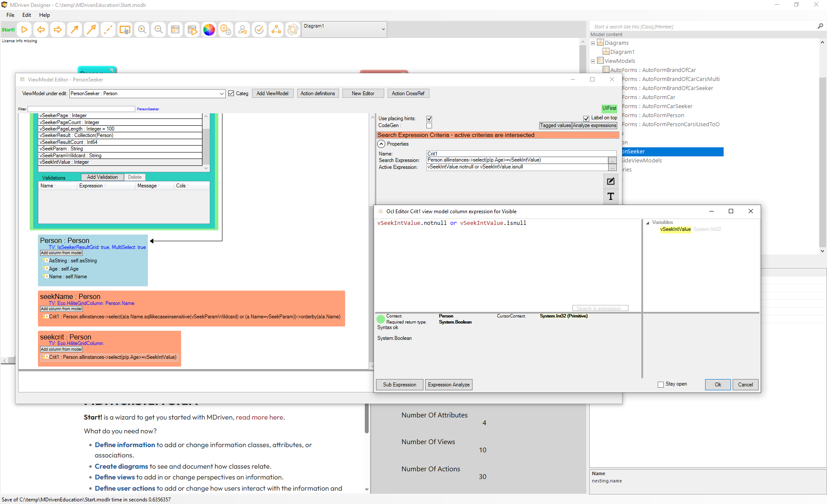Click the edit pencil icon beside criteria
Screen dimensions: 827x504
pyautogui.click(x=610, y=181)
